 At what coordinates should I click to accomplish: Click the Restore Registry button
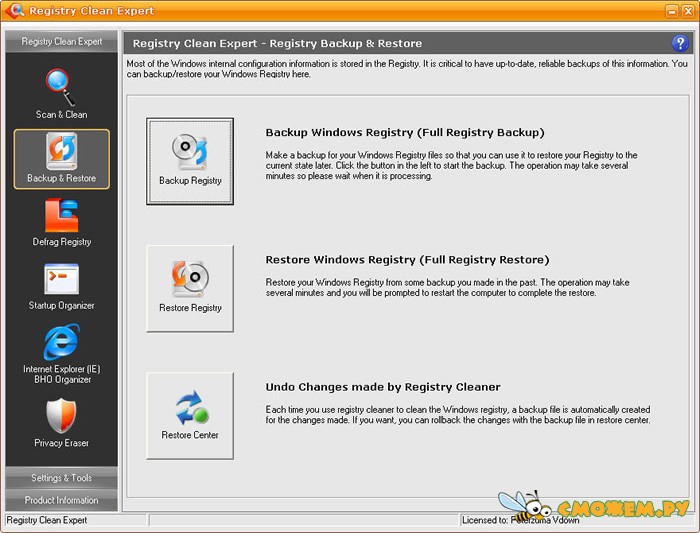(x=190, y=288)
